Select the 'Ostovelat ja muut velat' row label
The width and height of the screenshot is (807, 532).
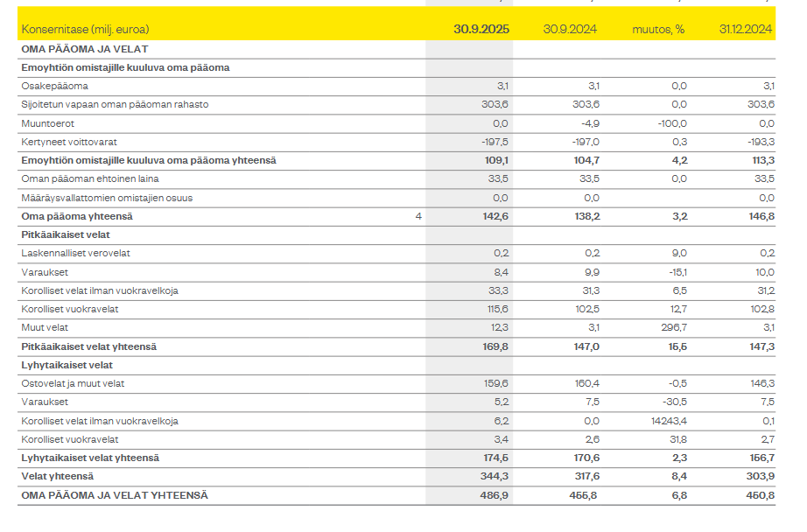point(75,383)
